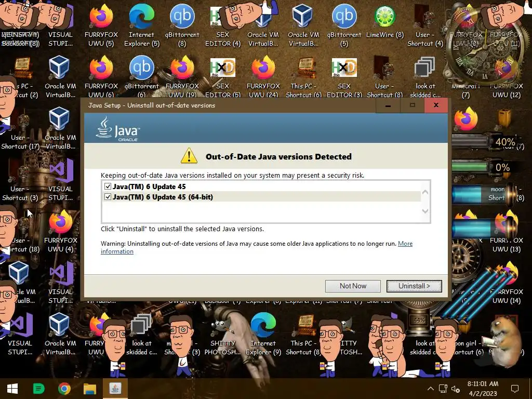
Task: Select FURRYFOX UWU (4) desktop icon
Action: [60, 231]
